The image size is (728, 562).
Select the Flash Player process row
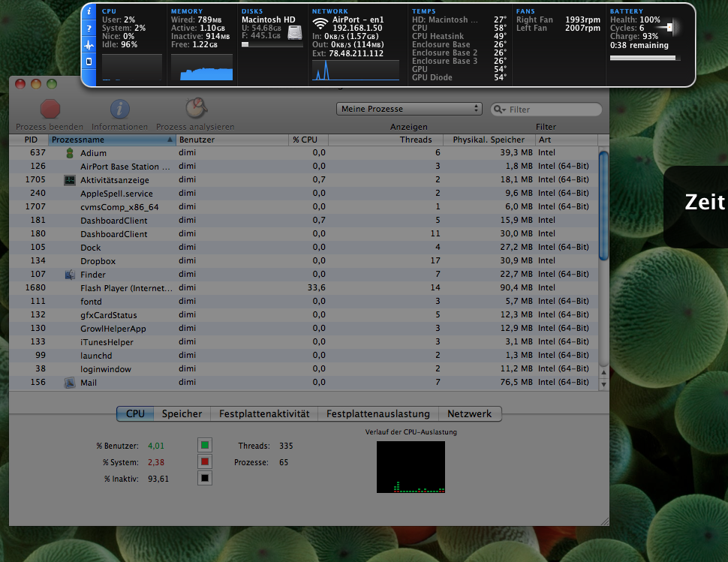(x=304, y=287)
